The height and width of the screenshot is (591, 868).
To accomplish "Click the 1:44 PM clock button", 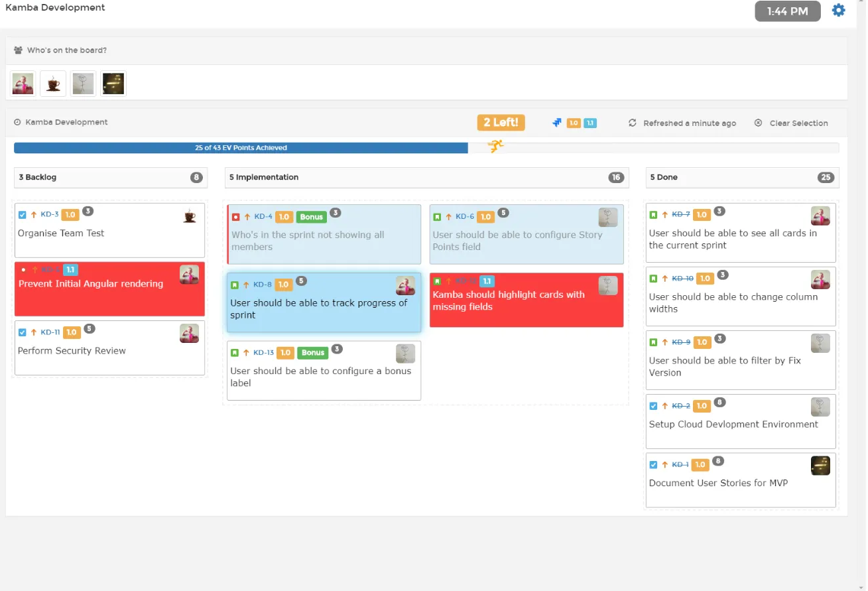I will [788, 11].
